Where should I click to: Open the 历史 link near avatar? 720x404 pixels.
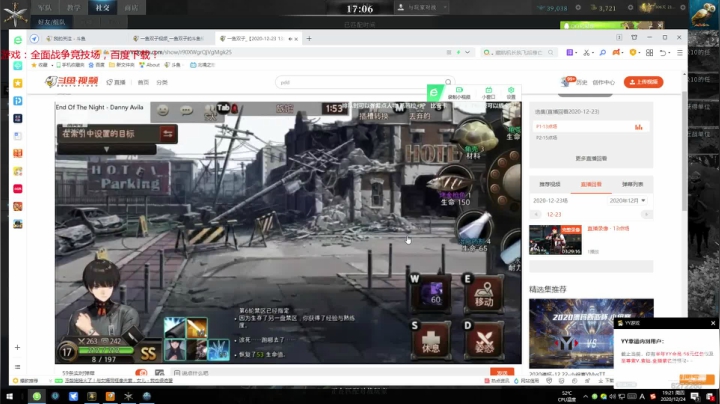(x=582, y=83)
